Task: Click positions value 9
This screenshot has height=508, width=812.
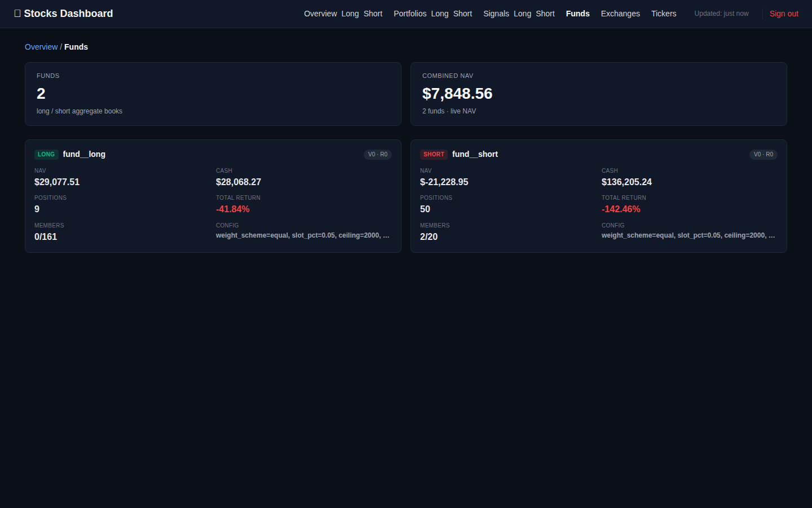Action: pos(37,209)
